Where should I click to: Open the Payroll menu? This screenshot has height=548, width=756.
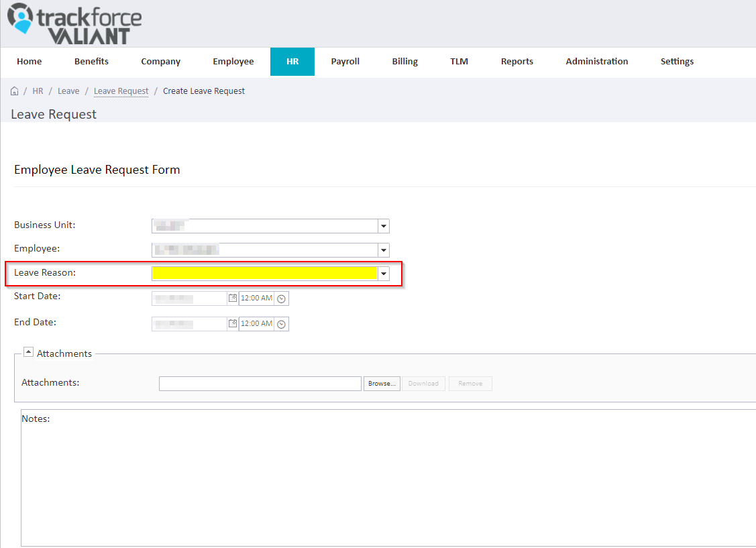(x=345, y=62)
